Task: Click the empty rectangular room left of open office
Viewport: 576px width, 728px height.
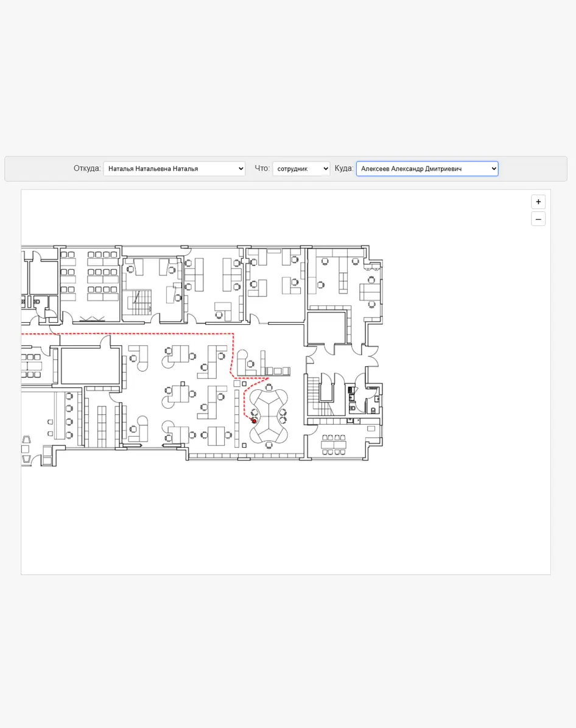Action: tap(88, 366)
